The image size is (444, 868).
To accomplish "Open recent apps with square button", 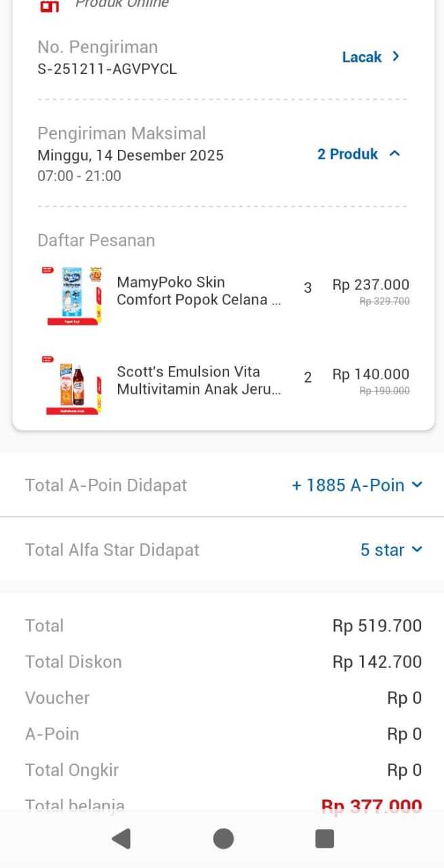I will click(x=325, y=839).
